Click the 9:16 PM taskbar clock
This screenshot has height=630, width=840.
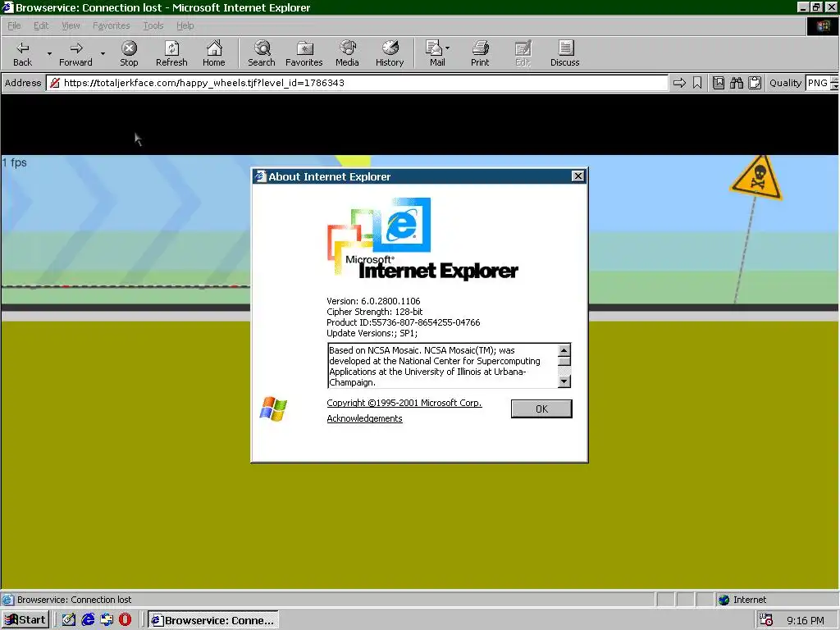tap(806, 620)
